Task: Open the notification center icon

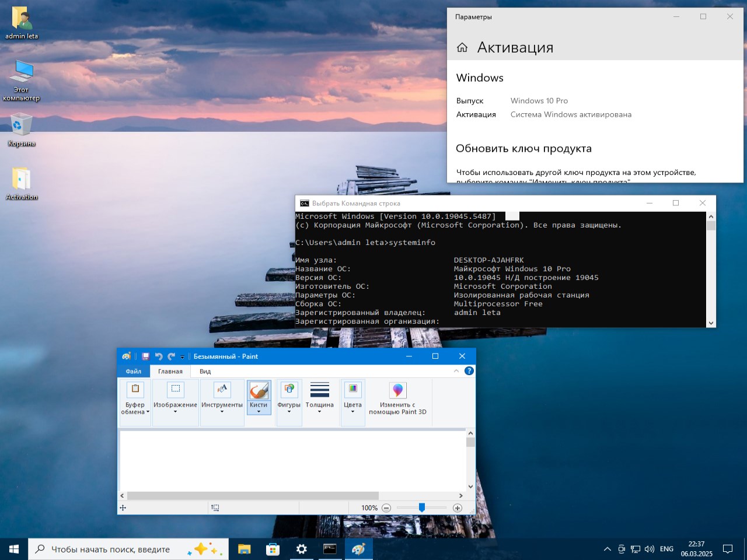Action: [x=728, y=549]
